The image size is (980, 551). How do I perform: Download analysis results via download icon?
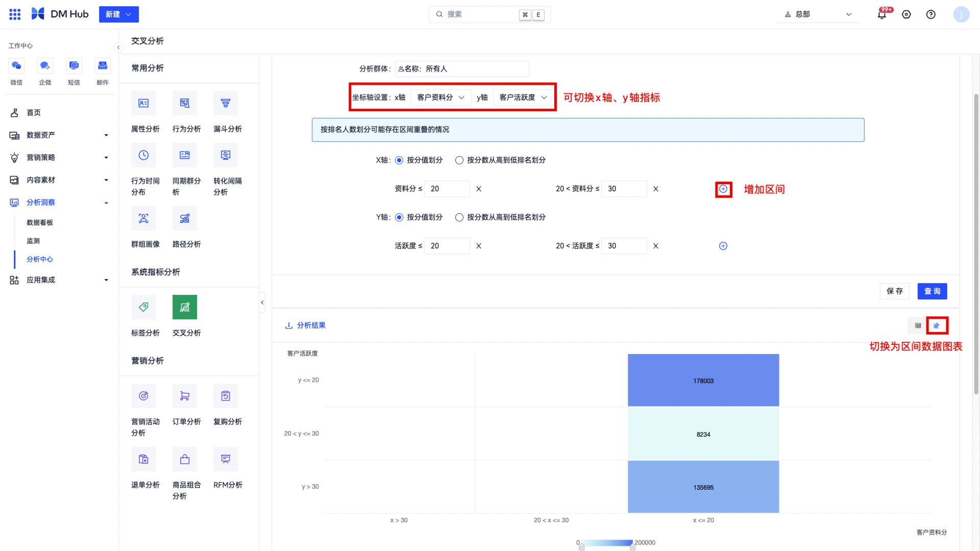[289, 325]
